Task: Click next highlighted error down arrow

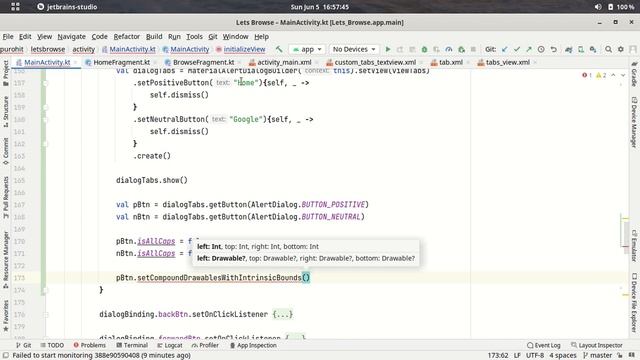Action: [623, 75]
